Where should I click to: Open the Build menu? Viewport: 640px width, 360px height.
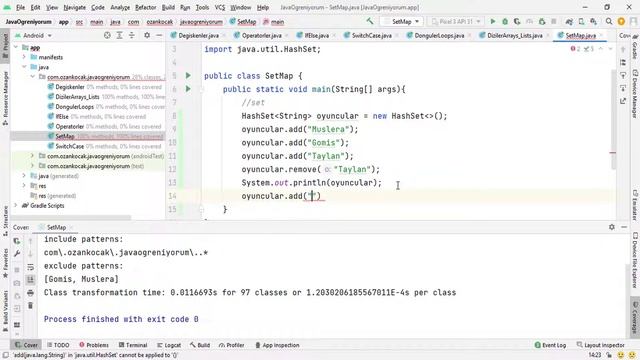click(168, 7)
